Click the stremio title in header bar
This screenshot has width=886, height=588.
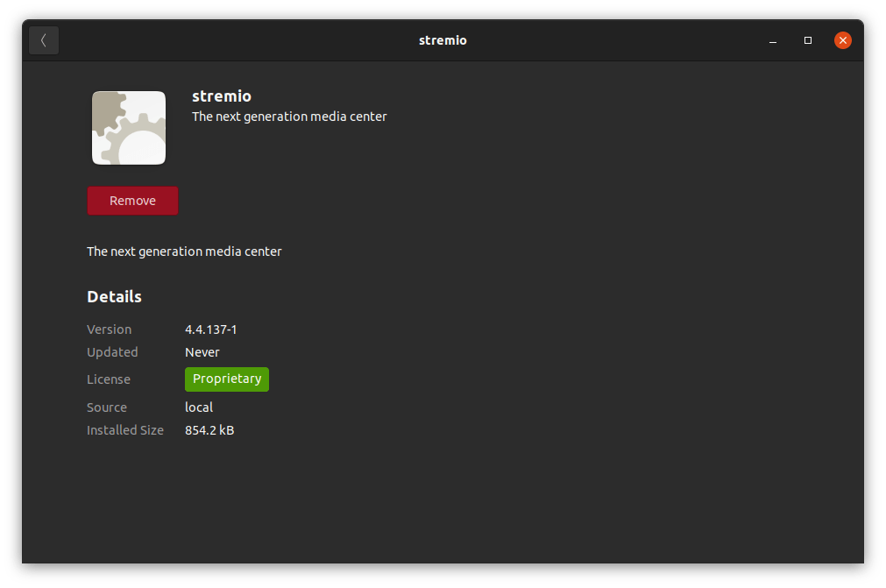[x=443, y=40]
